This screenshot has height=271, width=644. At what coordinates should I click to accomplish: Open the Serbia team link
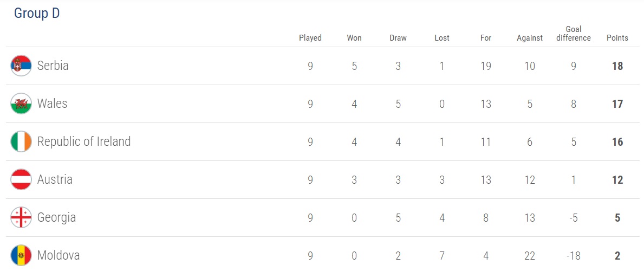pos(53,66)
